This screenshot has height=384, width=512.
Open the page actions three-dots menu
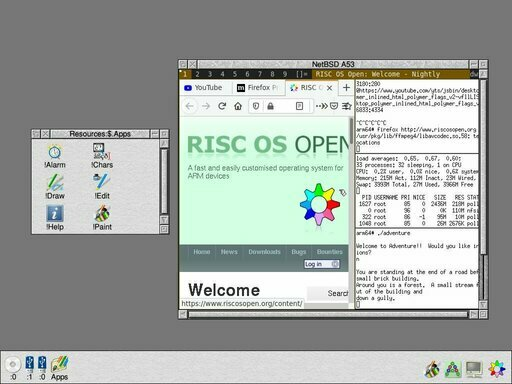click(x=318, y=106)
